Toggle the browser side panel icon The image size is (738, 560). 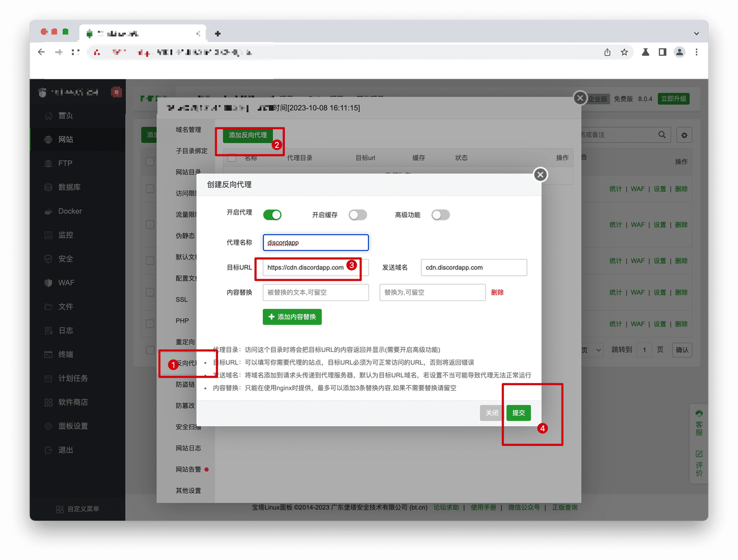pos(662,52)
